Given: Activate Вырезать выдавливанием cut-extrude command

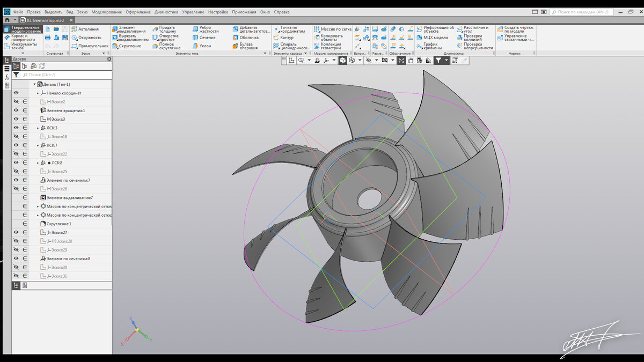Looking at the screenshot, I should pyautogui.click(x=130, y=38).
